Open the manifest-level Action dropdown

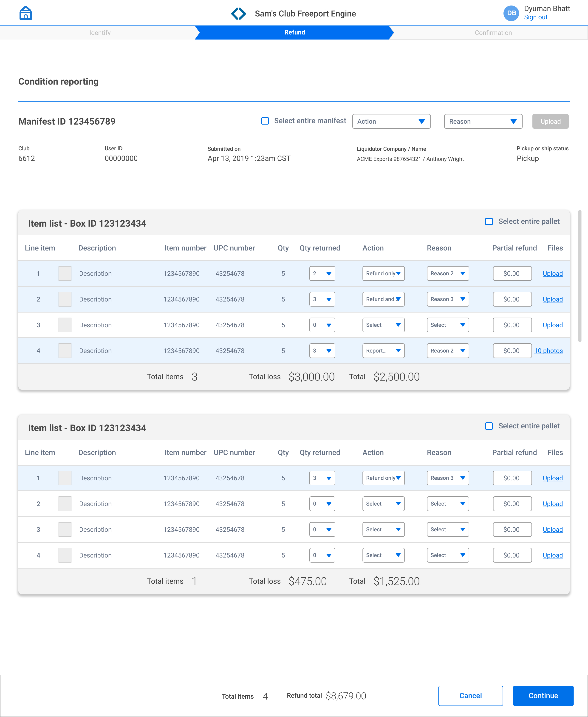point(391,121)
